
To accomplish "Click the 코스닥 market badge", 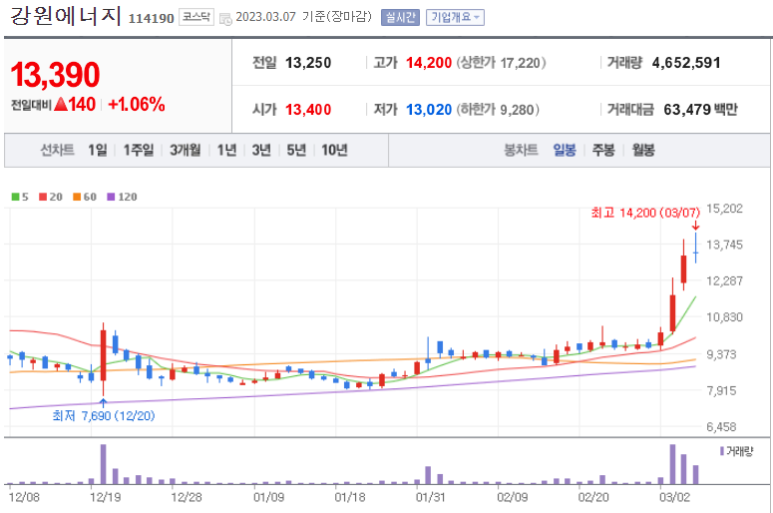I will point(196,17).
